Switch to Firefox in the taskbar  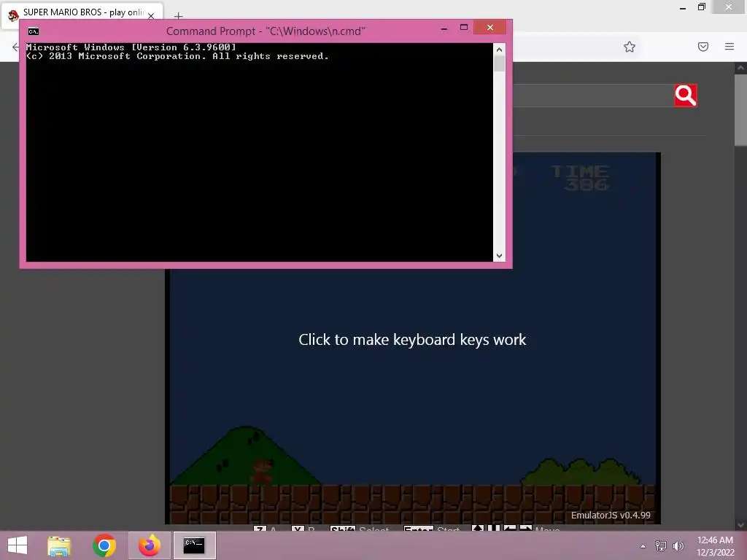tap(150, 545)
